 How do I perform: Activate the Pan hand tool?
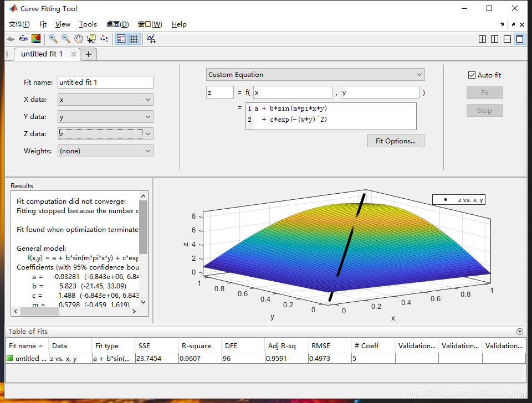(79, 39)
